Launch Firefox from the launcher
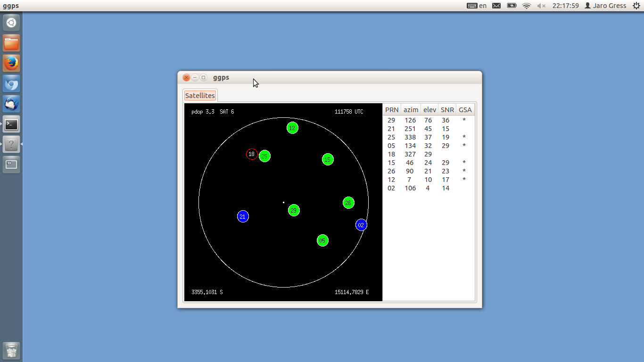This screenshot has width=644, height=362. tap(11, 63)
